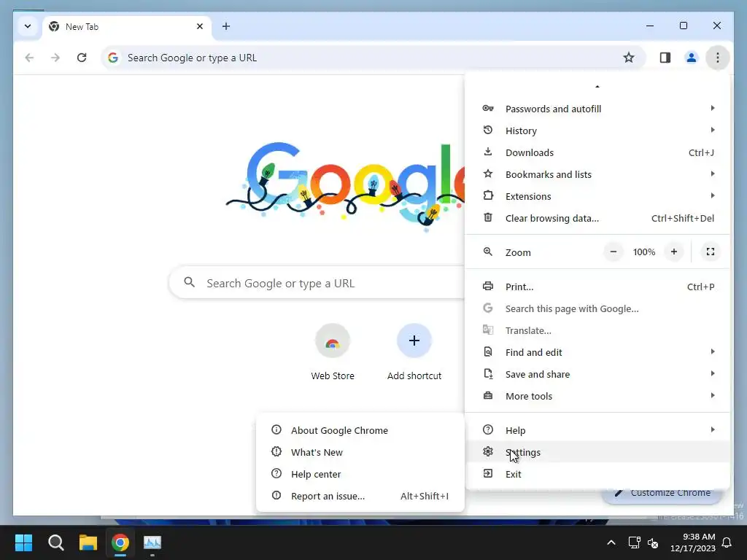The height and width of the screenshot is (560, 747).
Task: Select About Google Chrome in Help submenu
Action: pyautogui.click(x=360, y=430)
